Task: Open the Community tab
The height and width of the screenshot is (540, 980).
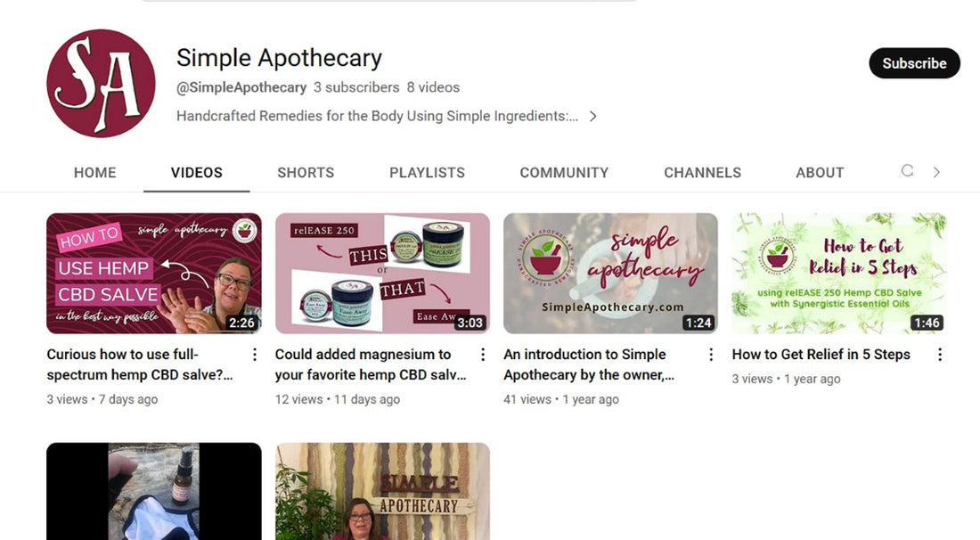Action: pos(564,173)
